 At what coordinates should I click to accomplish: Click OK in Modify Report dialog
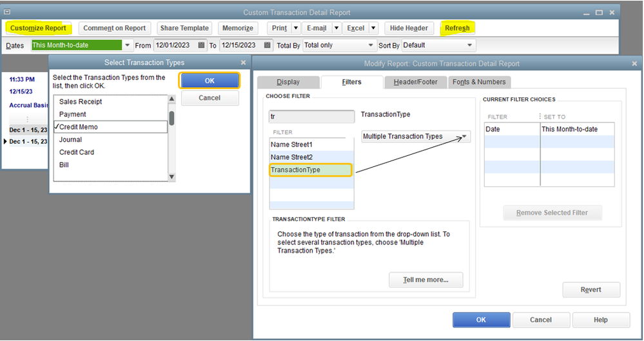pyautogui.click(x=482, y=320)
